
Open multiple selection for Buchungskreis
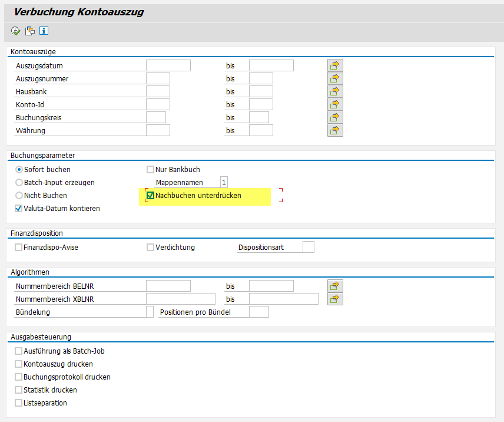tap(335, 117)
